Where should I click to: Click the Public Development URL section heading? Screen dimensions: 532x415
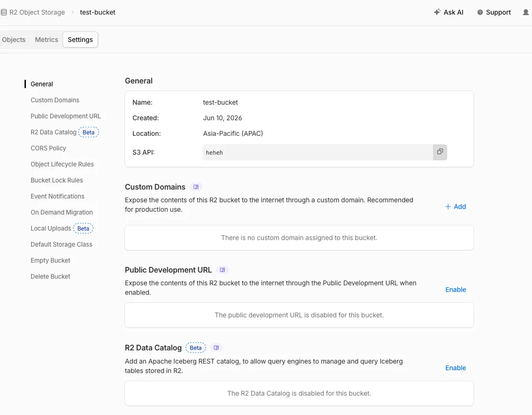[168, 270]
